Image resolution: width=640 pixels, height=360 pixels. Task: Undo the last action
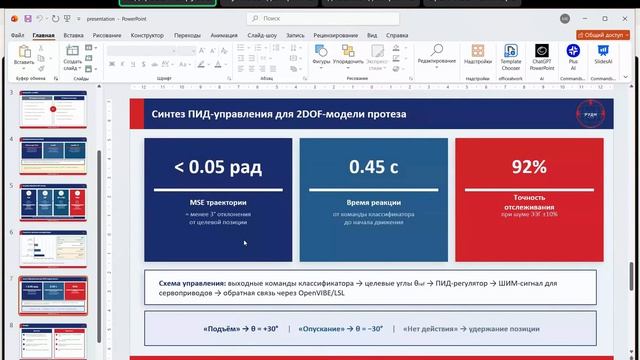pyautogui.click(x=39, y=19)
